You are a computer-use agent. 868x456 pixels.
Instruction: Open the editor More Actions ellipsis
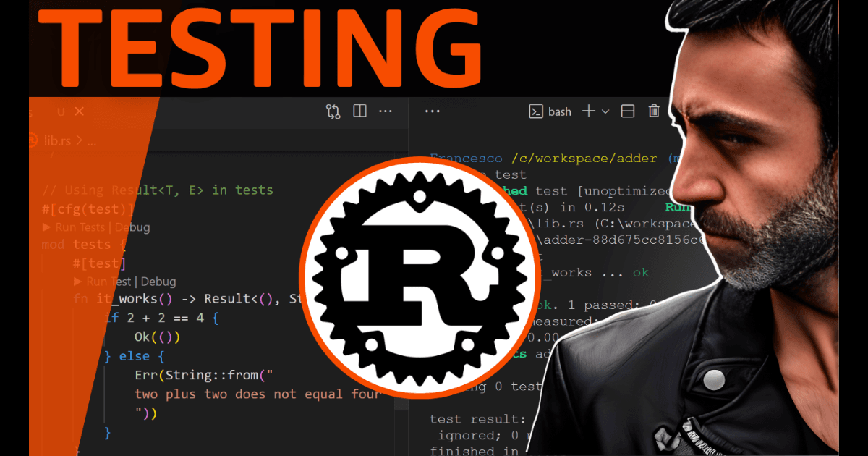coord(386,111)
